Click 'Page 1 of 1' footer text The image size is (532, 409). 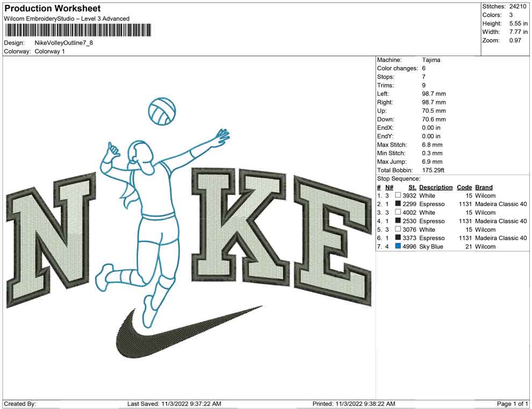(x=512, y=404)
